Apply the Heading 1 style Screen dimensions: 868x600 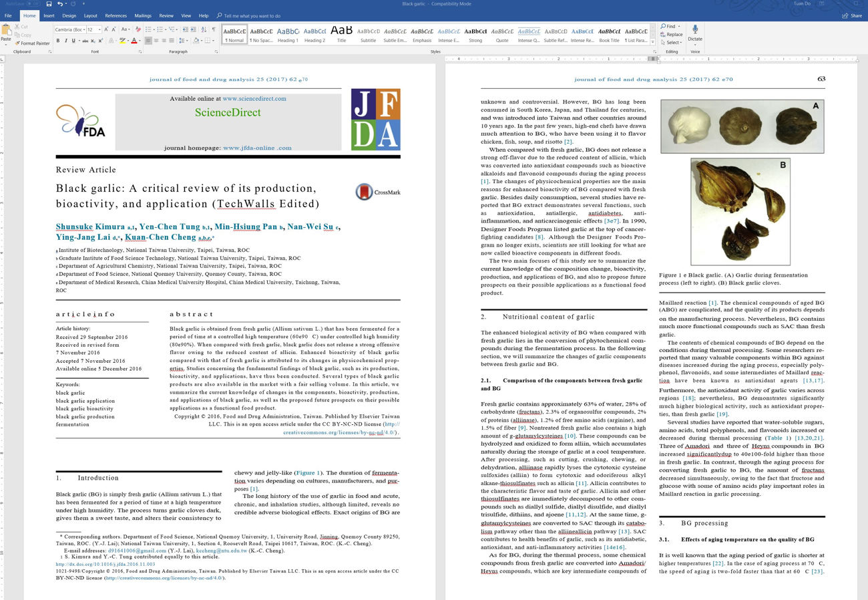pos(288,35)
